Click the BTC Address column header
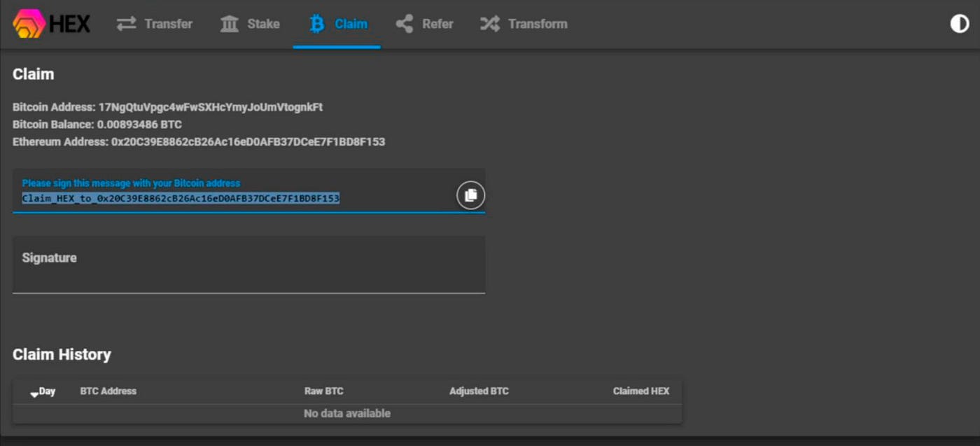Image resolution: width=980 pixels, height=446 pixels. tap(108, 391)
